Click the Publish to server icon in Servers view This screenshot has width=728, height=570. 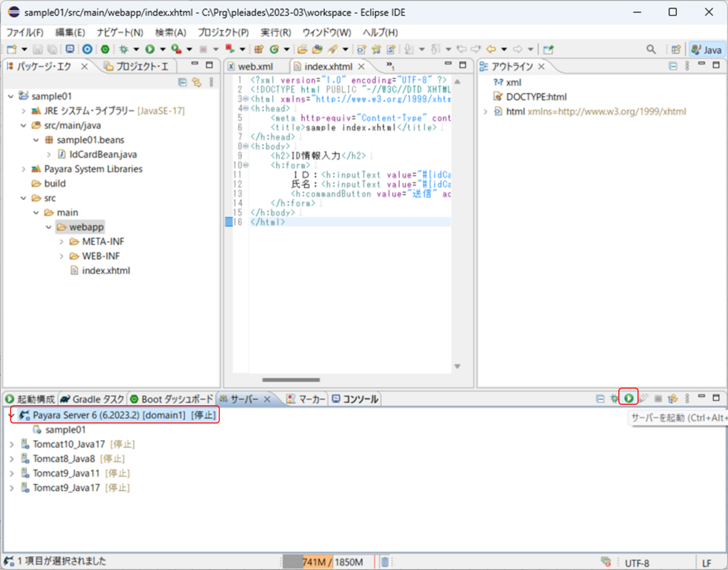(673, 398)
